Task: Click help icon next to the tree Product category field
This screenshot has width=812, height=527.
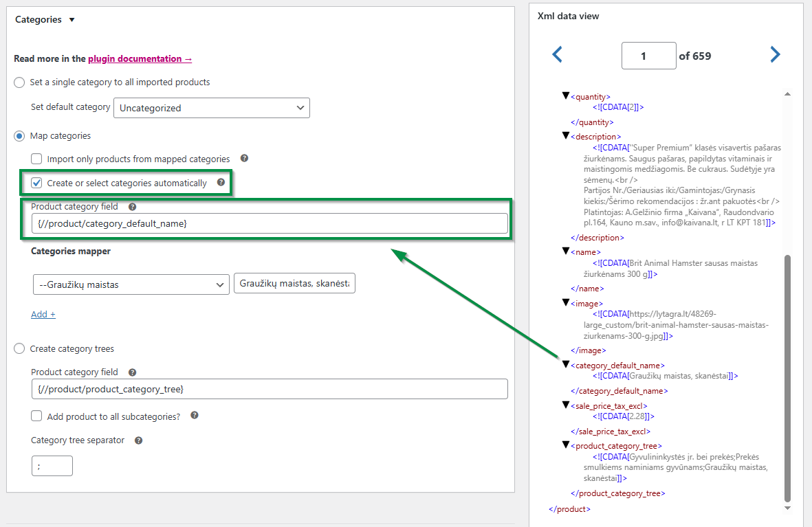Action: (132, 372)
